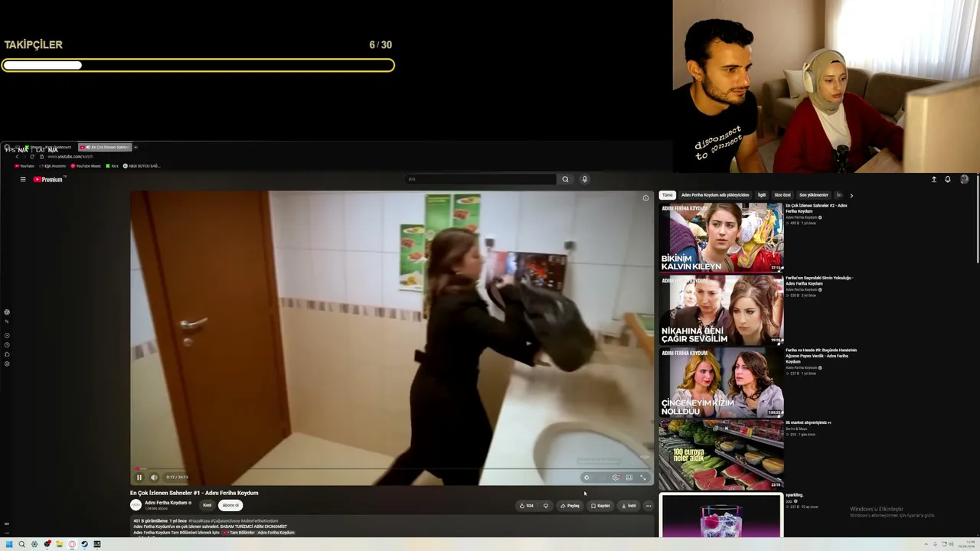Click the search magnifier button
Screen dimensions: 980x551
tap(565, 179)
